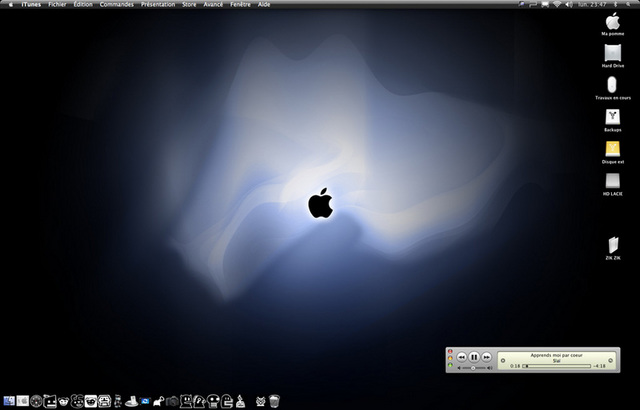640x410 pixels.
Task: Open the Avancé menu
Action: (x=213, y=4)
